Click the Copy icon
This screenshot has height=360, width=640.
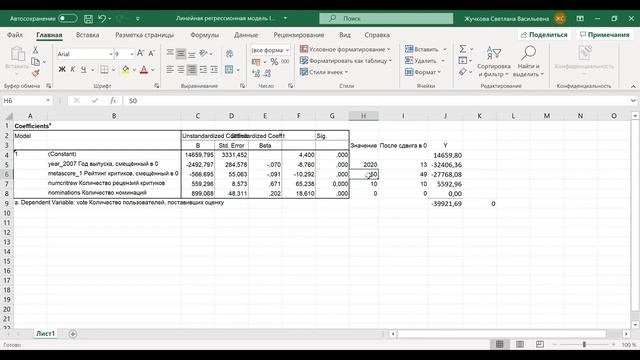point(36,62)
